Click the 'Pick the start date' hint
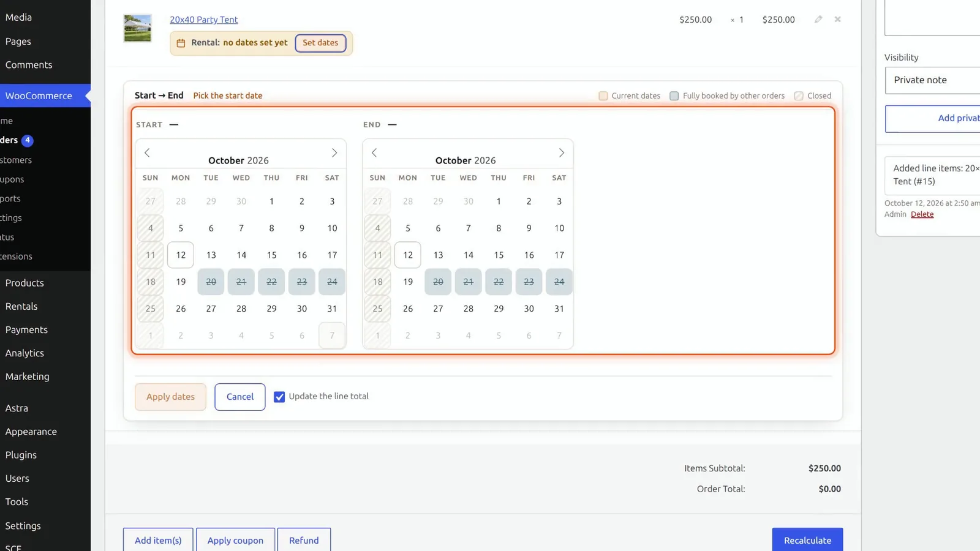 [228, 96]
